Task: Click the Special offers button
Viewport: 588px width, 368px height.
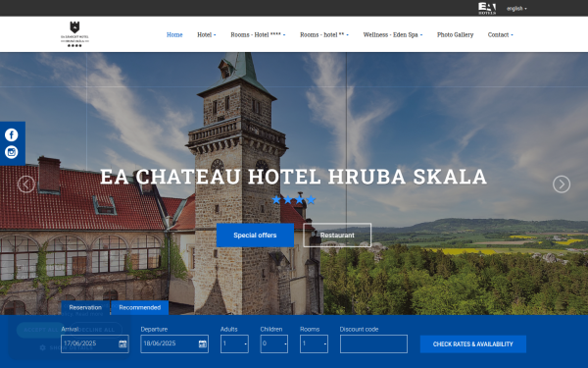Action: click(255, 236)
